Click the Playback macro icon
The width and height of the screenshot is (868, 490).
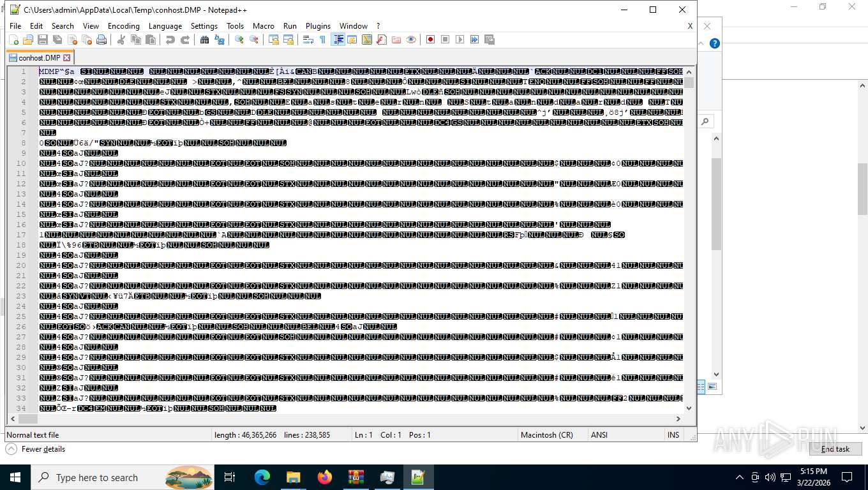460,40
